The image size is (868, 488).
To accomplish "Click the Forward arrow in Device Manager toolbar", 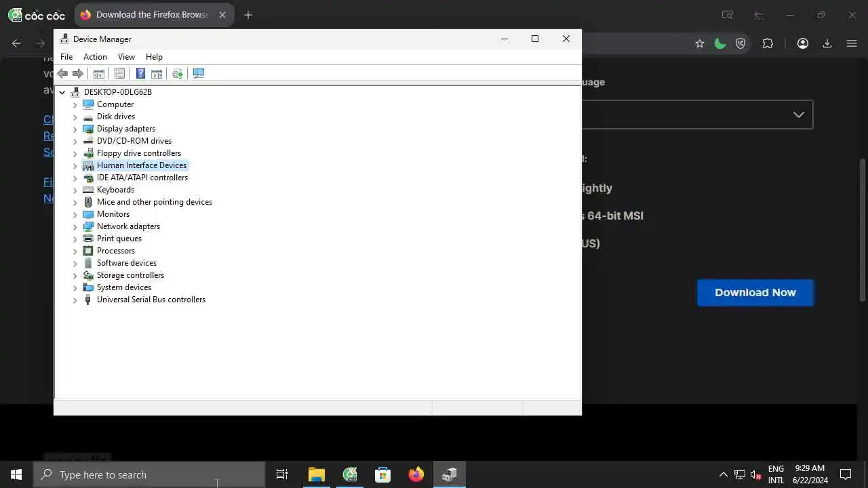I will pos(78,73).
